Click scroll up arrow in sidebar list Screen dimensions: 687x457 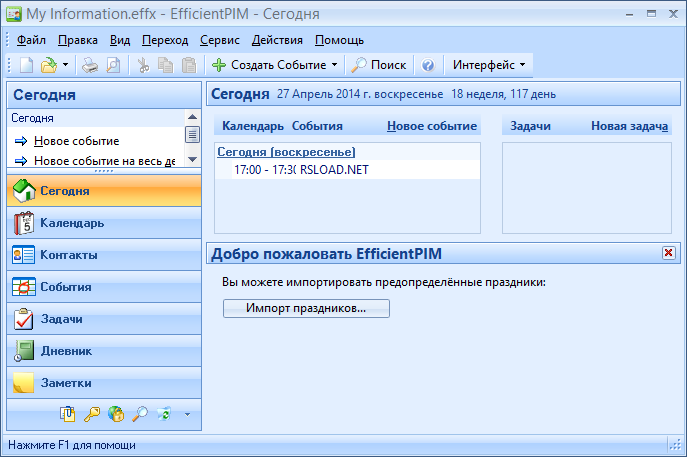[192, 117]
